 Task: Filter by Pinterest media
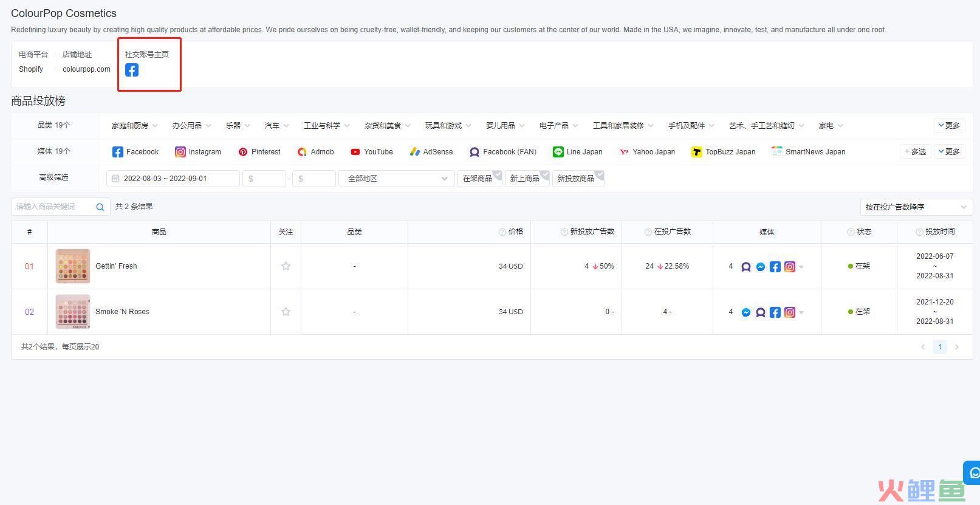259,152
